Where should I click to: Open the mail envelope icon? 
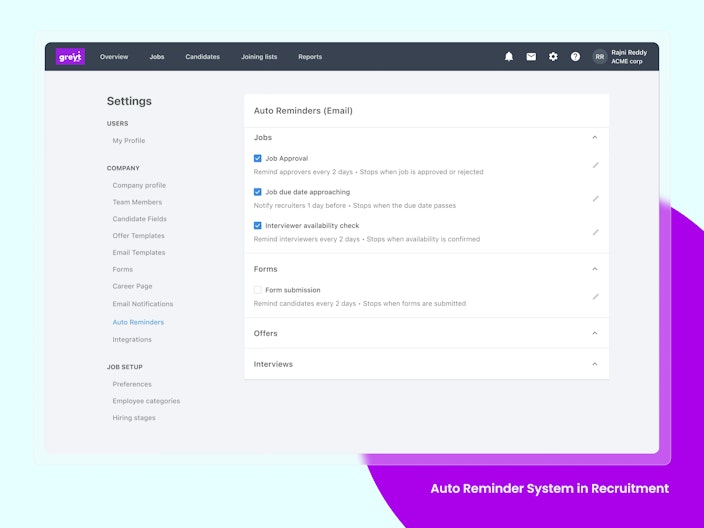pos(531,57)
